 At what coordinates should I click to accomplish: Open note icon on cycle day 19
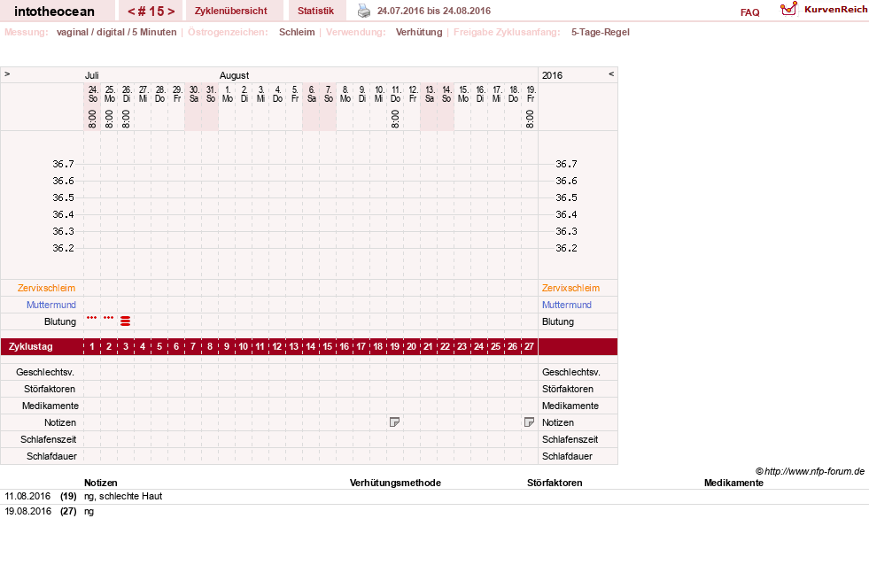coord(394,422)
